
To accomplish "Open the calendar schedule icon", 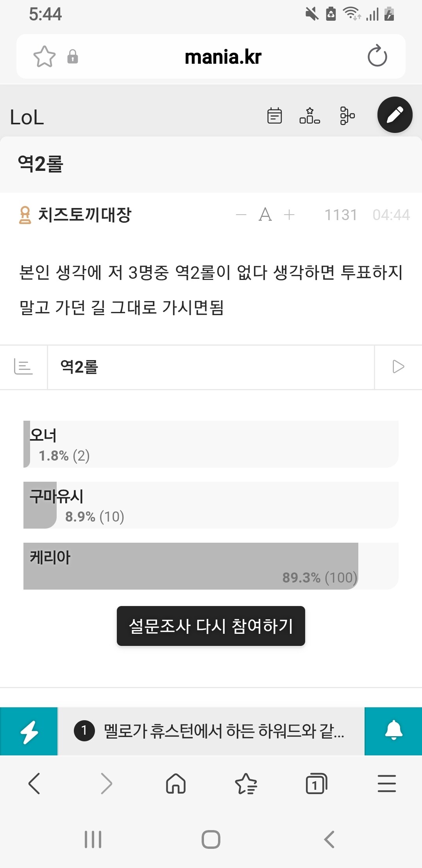I will tap(274, 116).
